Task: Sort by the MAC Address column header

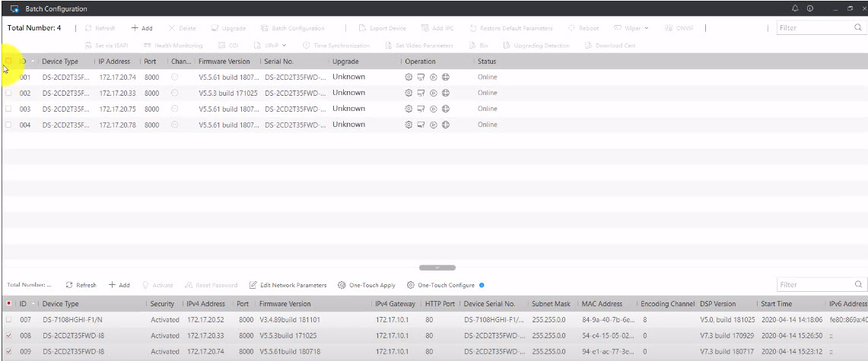Action: [x=603, y=304]
